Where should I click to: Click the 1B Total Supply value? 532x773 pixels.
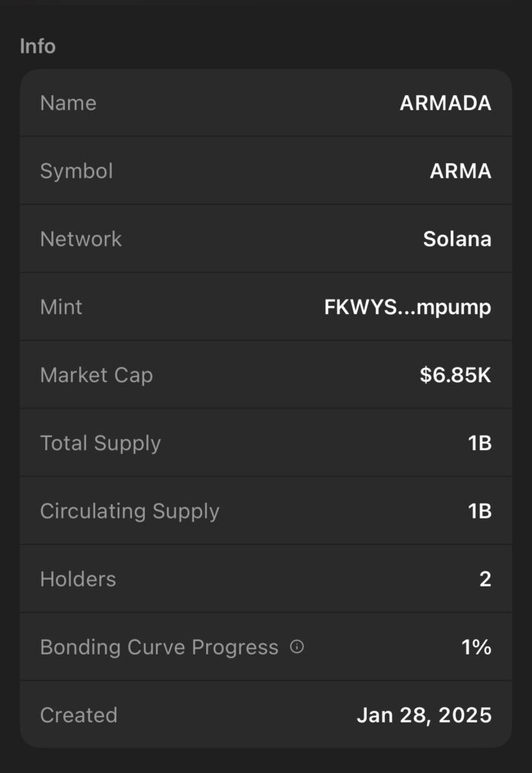coord(479,443)
